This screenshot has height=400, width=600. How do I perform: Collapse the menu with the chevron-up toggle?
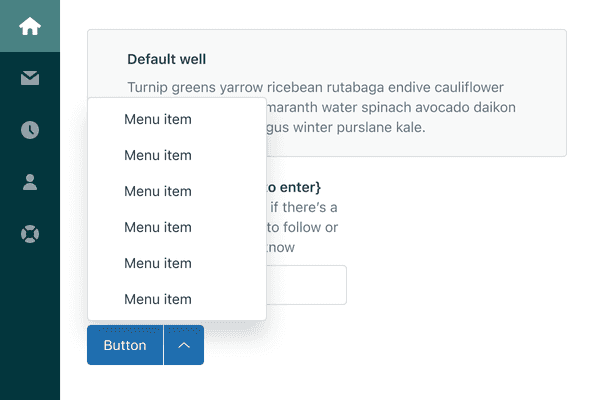tap(184, 345)
